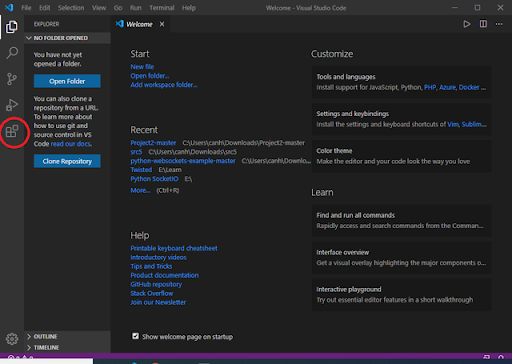This screenshot has width=512, height=364.
Task: Click the Azure support link
Action: [447, 87]
